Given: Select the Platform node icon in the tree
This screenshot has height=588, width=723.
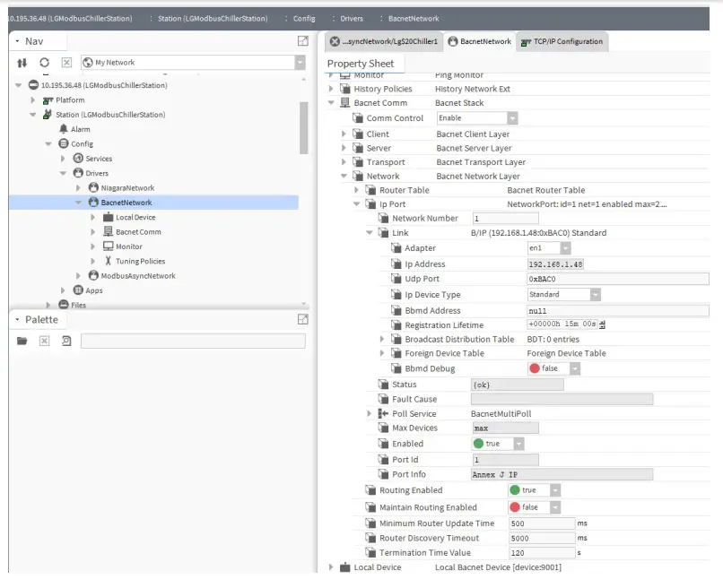Looking at the screenshot, I should (48, 100).
